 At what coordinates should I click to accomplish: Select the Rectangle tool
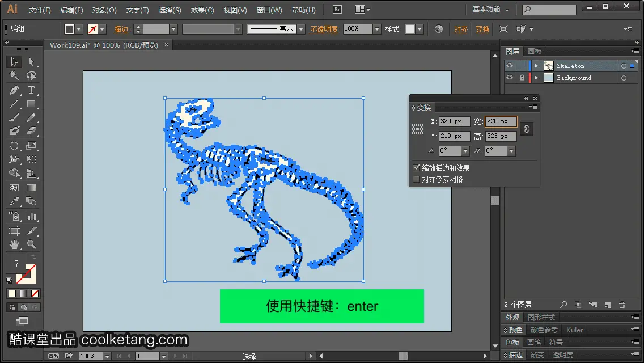point(31,104)
